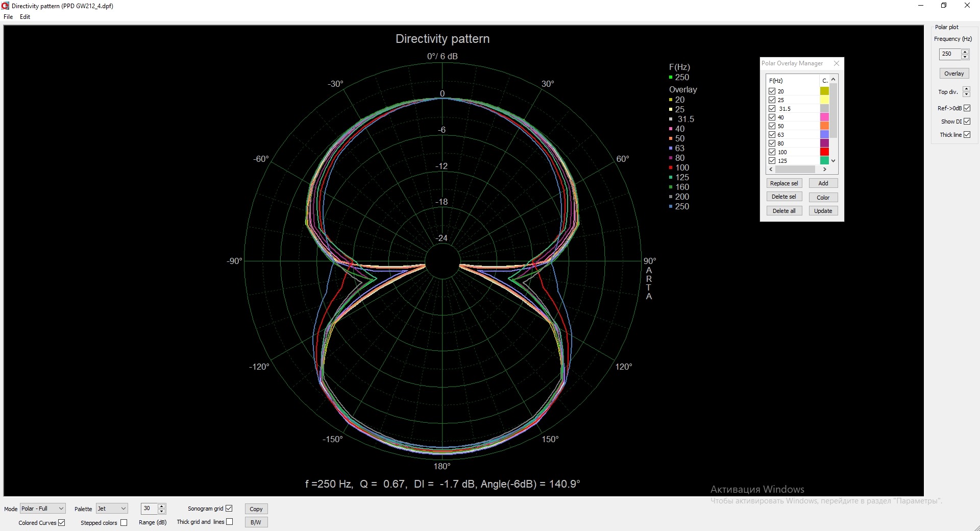Click the Range (dB) value field
The width and height of the screenshot is (980, 531).
[150, 509]
